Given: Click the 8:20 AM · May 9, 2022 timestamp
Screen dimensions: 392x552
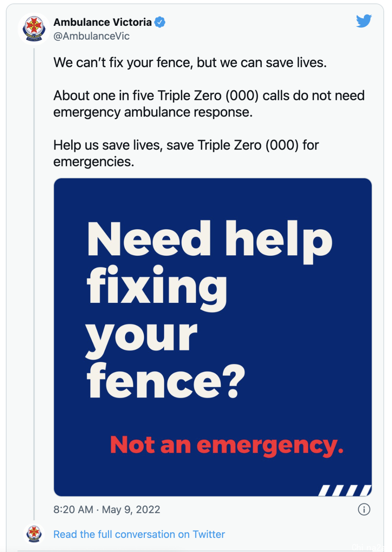Looking at the screenshot, I should tap(107, 510).
